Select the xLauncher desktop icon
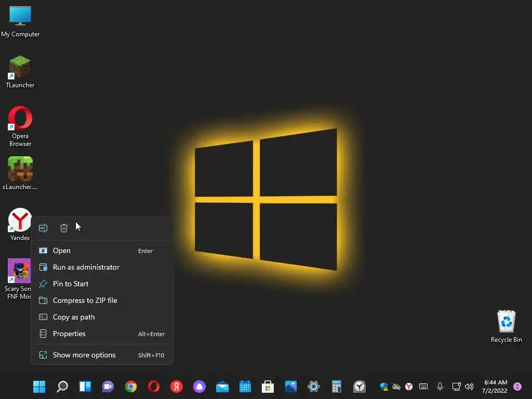This screenshot has height=399, width=532. click(x=20, y=173)
